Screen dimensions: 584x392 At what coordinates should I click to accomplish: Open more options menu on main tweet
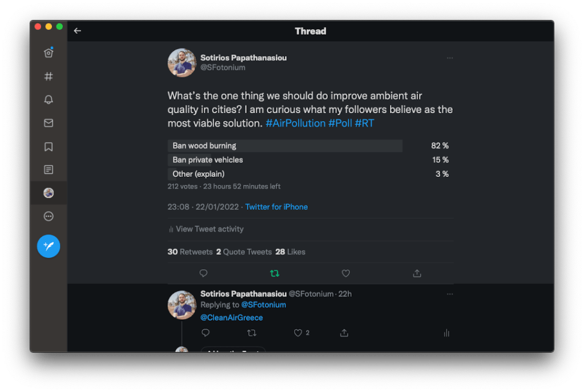450,58
